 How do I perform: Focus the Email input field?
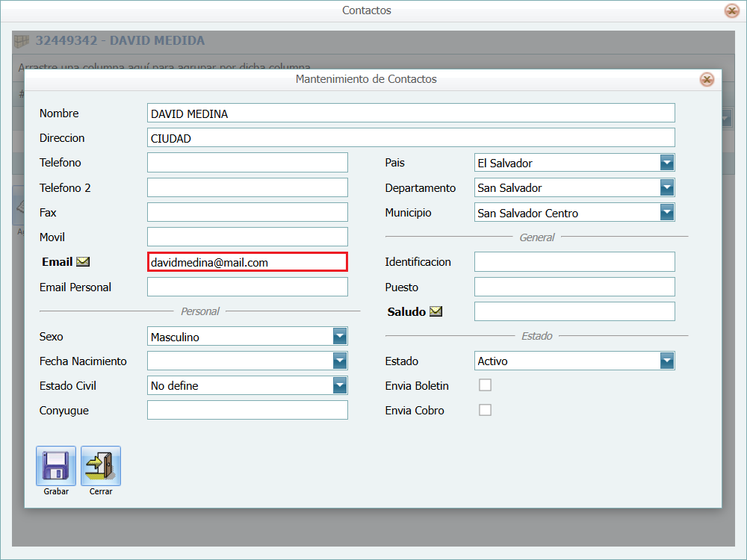247,262
